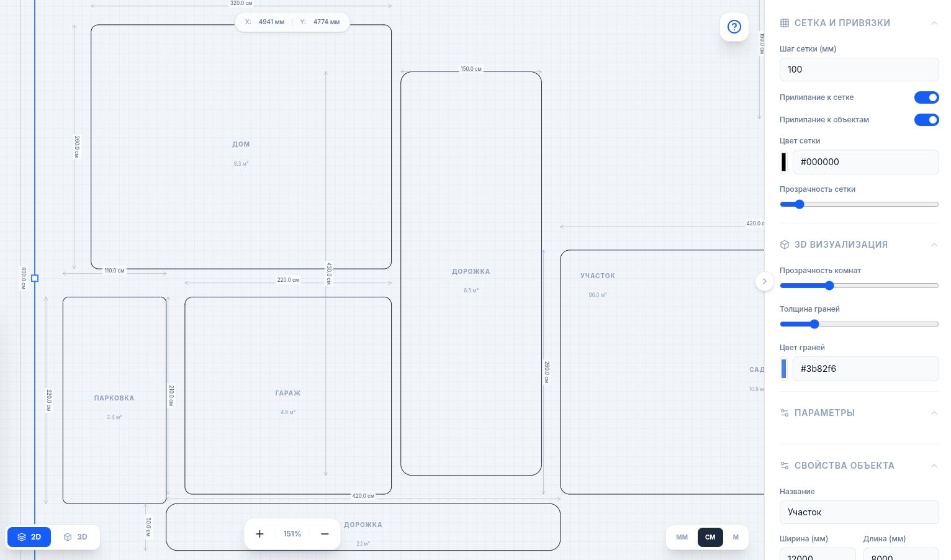
Task: Switch to the 2D view tab
Action: point(29,537)
